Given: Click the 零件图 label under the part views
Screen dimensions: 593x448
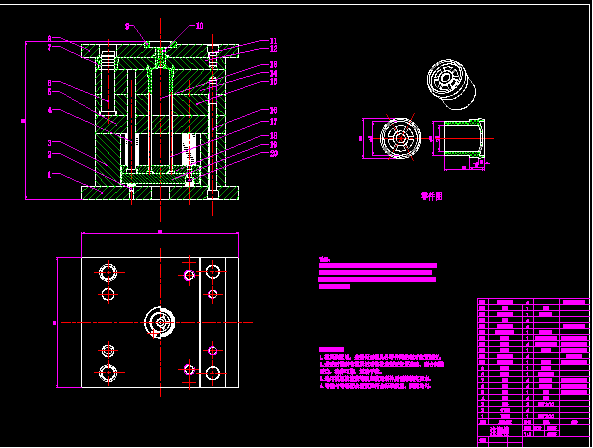Looking at the screenshot, I should pyautogui.click(x=432, y=196).
